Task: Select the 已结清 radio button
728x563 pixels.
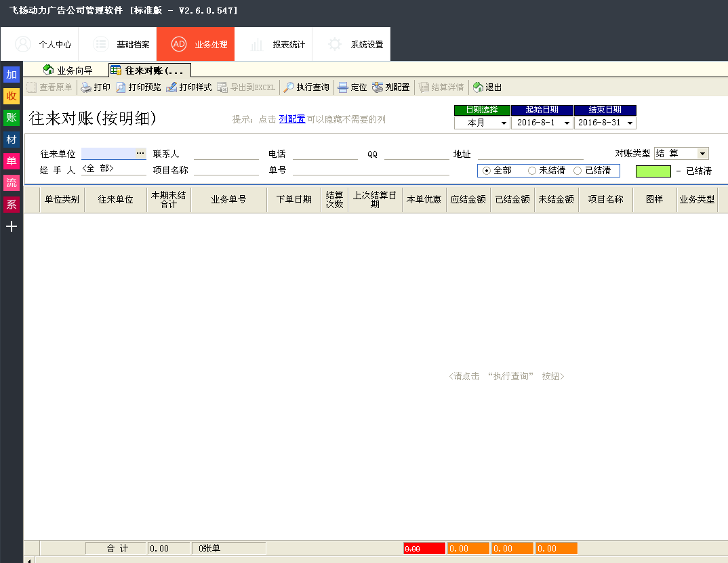Action: point(578,171)
